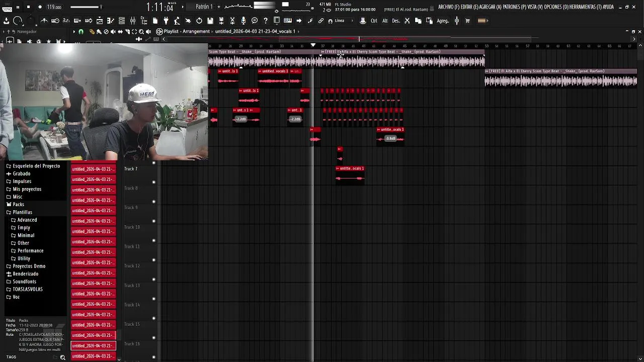Click the Ctrl modifier button
The image size is (644, 362).
click(374, 21)
